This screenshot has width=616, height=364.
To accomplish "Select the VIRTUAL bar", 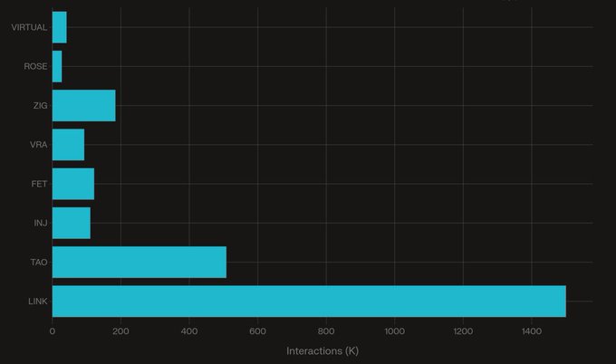I will [59, 27].
